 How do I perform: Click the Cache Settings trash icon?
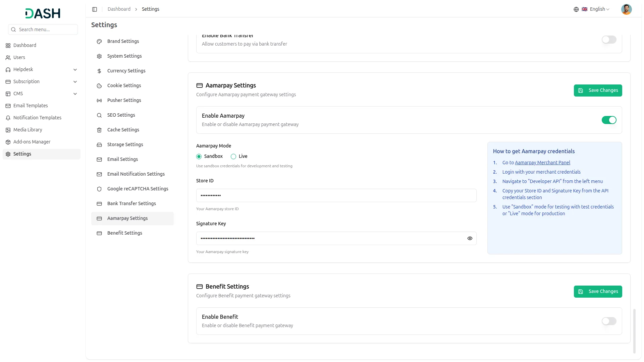click(x=99, y=130)
